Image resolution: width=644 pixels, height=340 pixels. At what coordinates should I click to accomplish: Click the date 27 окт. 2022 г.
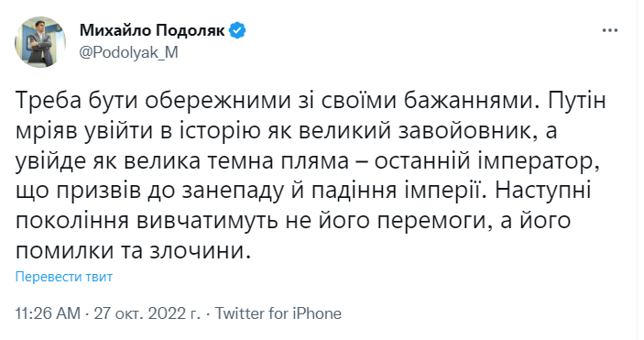pos(147,313)
